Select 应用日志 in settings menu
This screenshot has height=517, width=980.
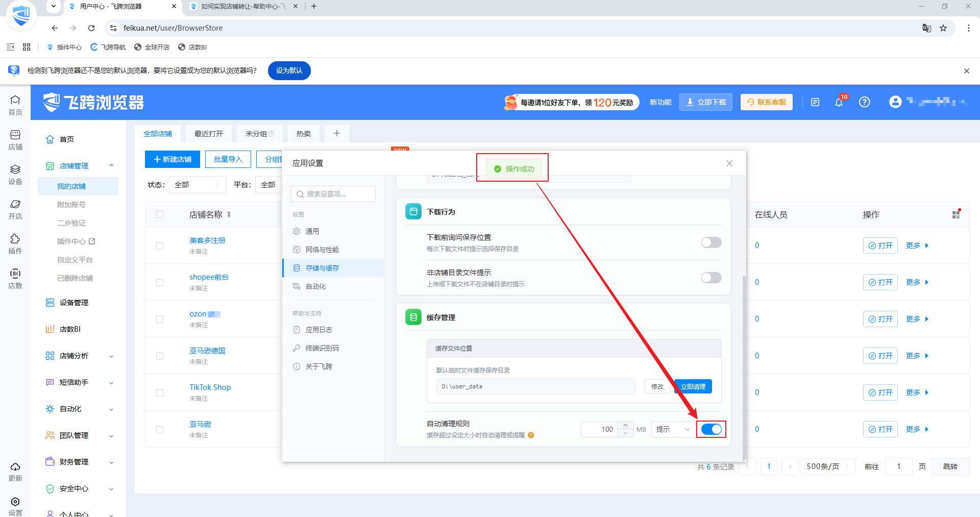pyautogui.click(x=333, y=330)
